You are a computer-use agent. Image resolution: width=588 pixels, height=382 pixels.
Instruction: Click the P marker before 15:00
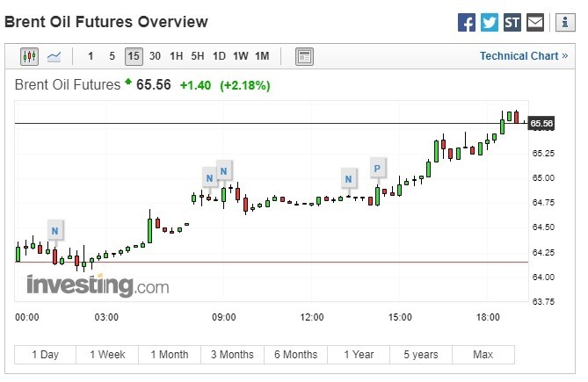[x=377, y=169]
